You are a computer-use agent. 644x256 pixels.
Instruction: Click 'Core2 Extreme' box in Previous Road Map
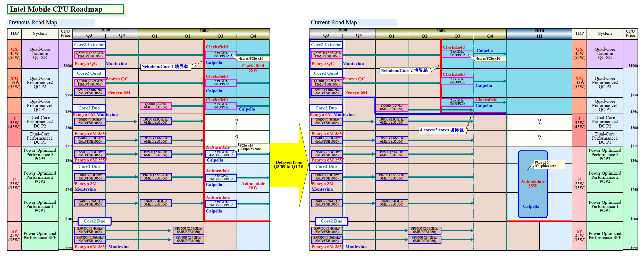tap(89, 45)
